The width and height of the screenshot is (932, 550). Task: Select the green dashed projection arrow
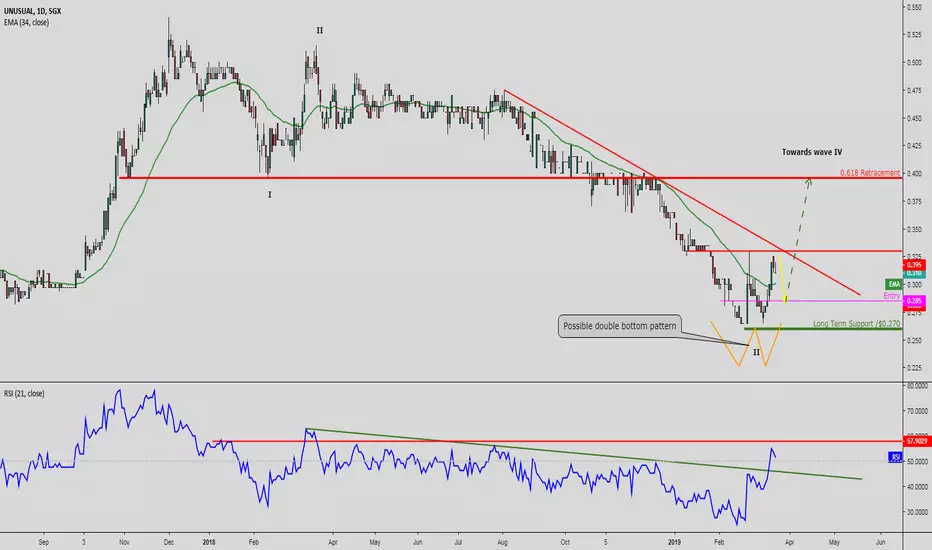point(798,238)
